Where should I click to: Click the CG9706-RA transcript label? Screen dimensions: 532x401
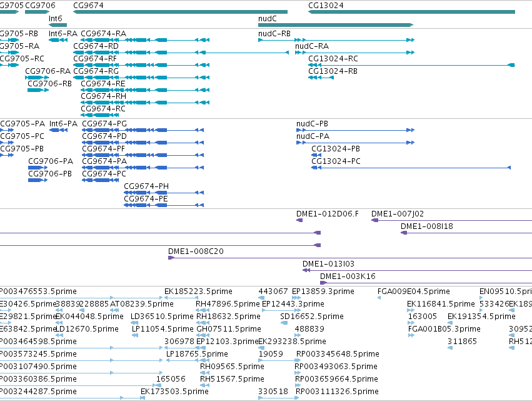48,71
